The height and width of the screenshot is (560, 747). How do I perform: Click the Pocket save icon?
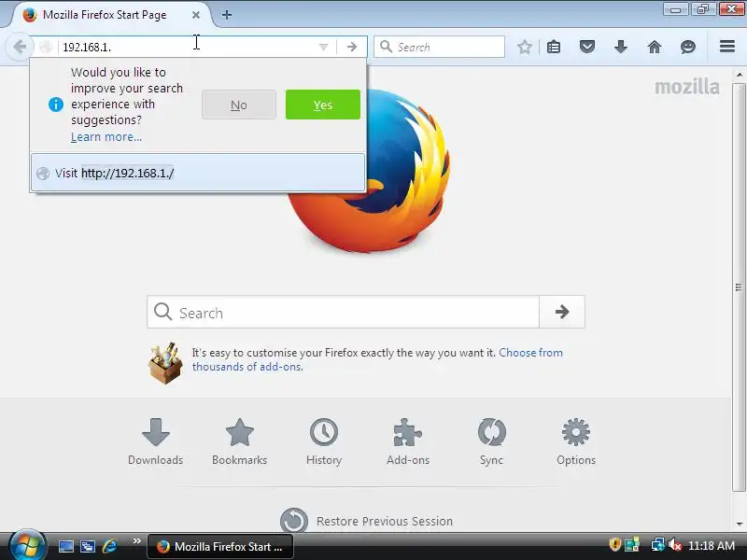click(587, 47)
